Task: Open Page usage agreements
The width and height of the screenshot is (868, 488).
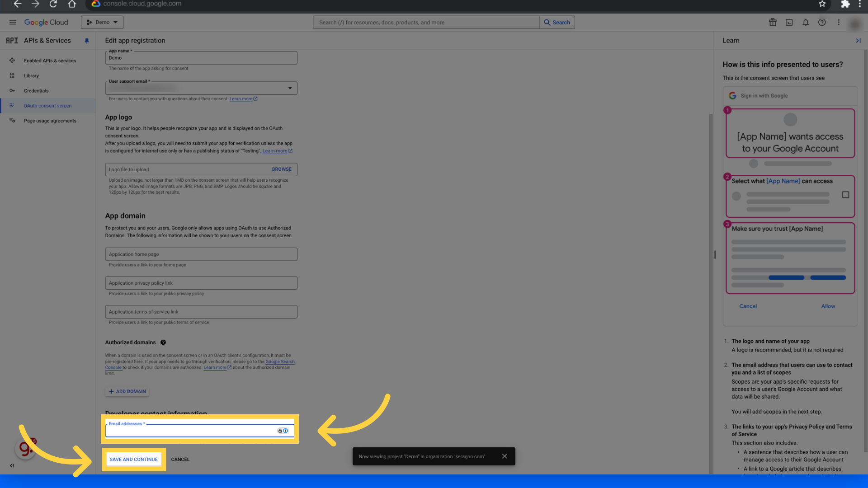Action: [x=50, y=121]
